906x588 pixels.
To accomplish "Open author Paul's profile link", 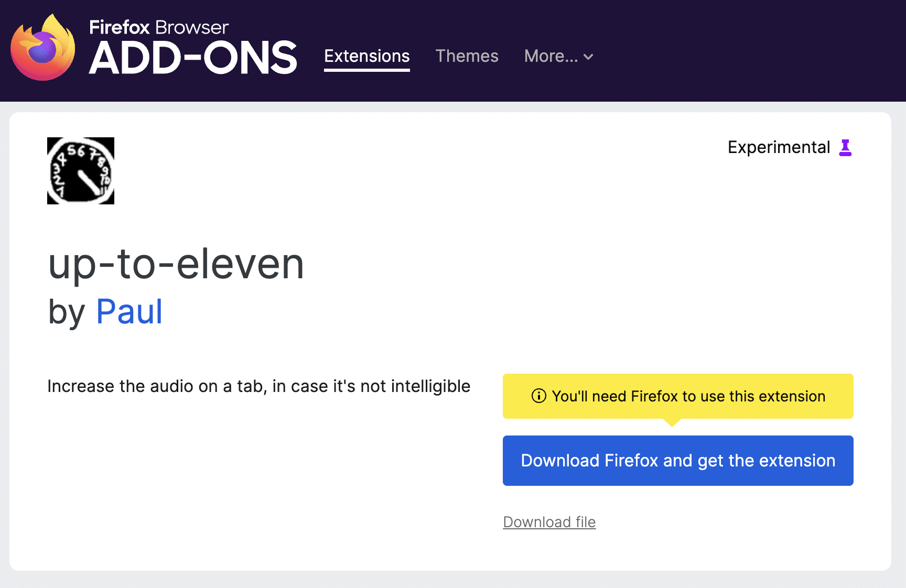I will [x=129, y=312].
